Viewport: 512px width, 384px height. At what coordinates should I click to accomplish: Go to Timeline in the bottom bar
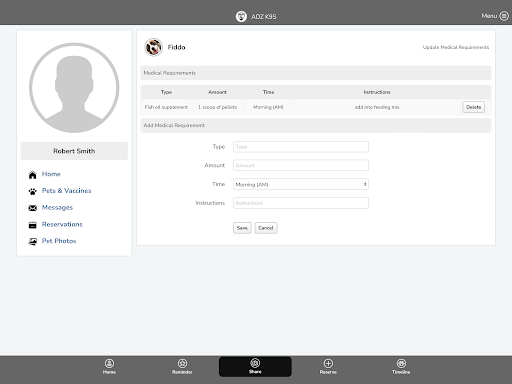pyautogui.click(x=401, y=366)
